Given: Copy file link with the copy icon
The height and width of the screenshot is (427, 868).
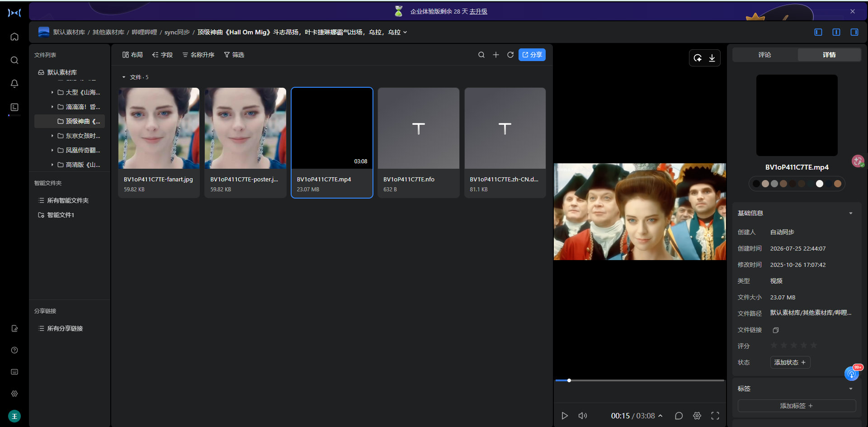Looking at the screenshot, I should pos(776,330).
